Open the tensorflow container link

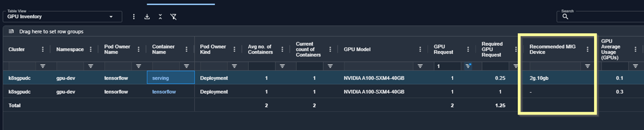(164, 92)
